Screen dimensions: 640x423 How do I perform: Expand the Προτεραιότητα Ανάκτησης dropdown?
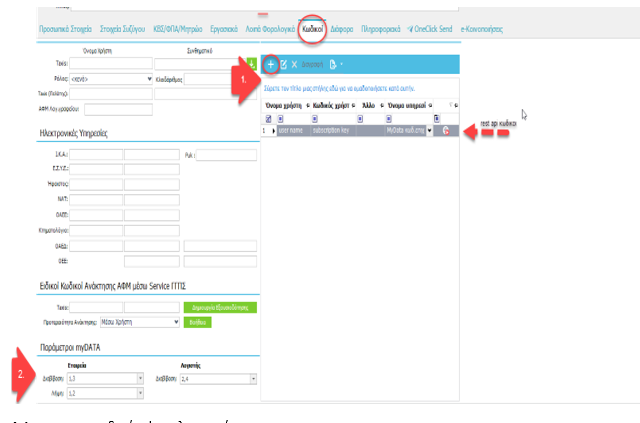(176, 322)
